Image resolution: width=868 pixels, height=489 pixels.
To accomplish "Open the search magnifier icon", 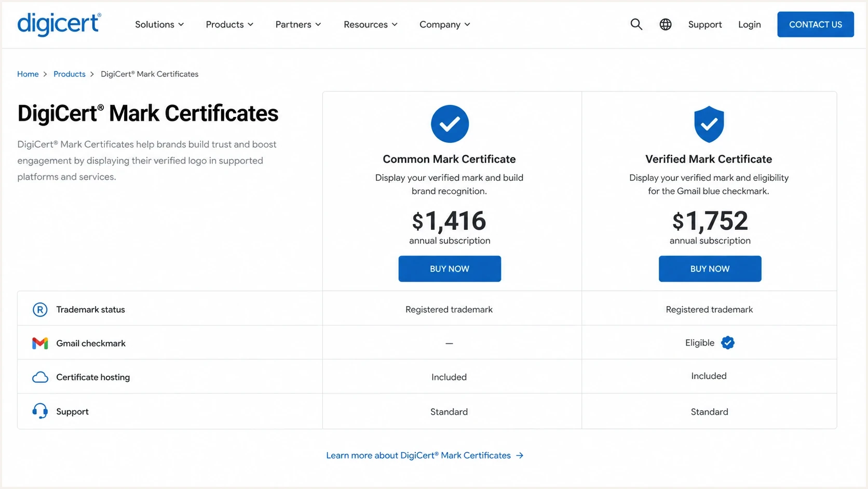I will (636, 24).
